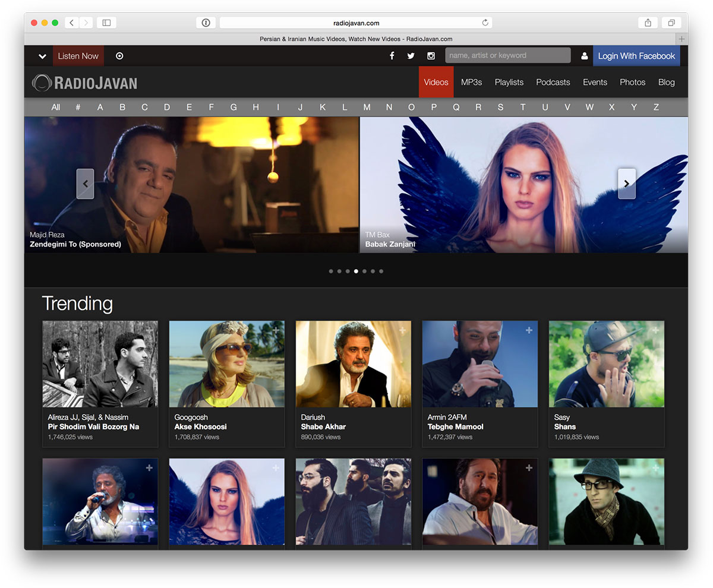Image resolution: width=713 pixels, height=588 pixels.
Task: View the Photos section
Action: click(x=632, y=82)
